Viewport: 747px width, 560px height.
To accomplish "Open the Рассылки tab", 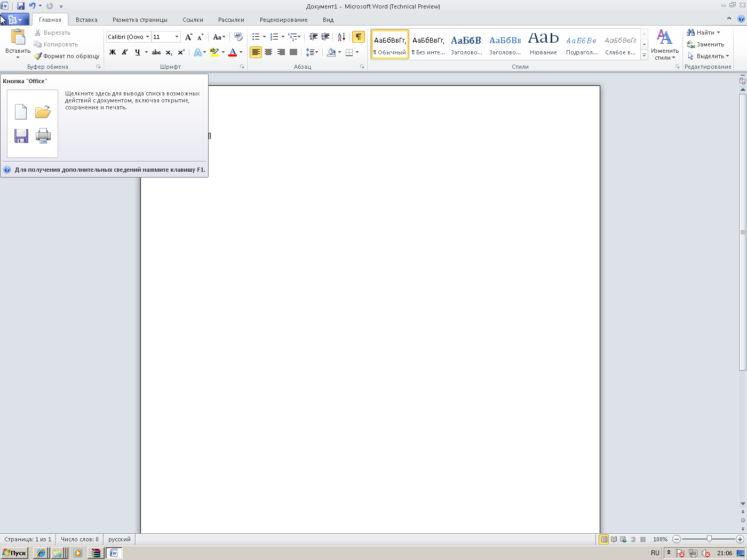I will click(231, 20).
